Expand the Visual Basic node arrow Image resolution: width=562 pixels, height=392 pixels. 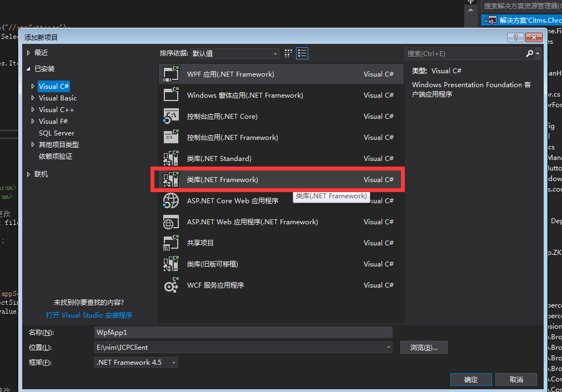tap(33, 98)
